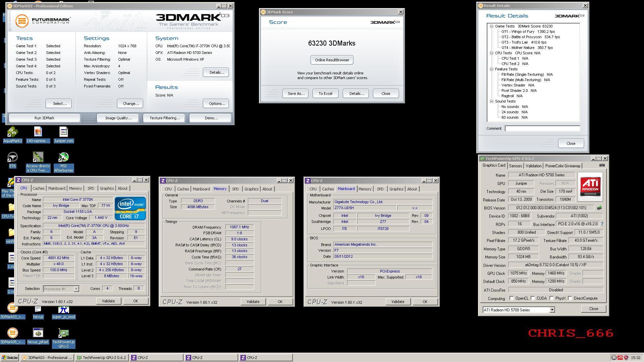Switch to TechPowerUp GPU-Z taskbar item
Screen dimensions: 644x362
pyautogui.click(x=102, y=358)
